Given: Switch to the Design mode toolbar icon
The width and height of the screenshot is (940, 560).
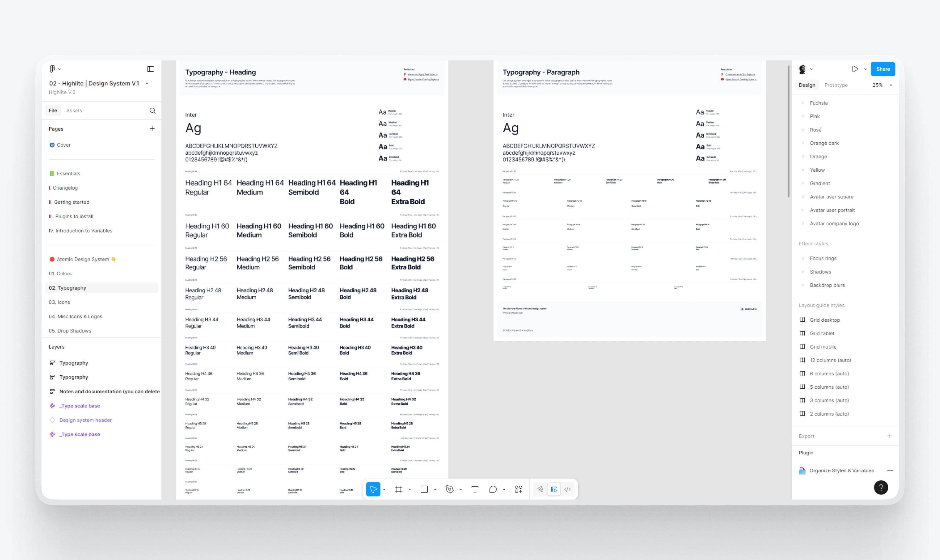Looking at the screenshot, I should coord(554,489).
